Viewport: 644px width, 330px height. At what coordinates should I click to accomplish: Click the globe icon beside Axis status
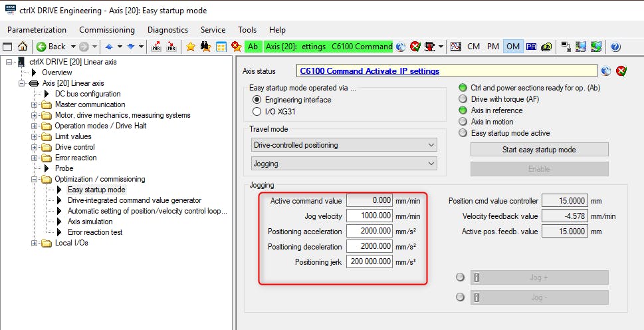tap(606, 71)
